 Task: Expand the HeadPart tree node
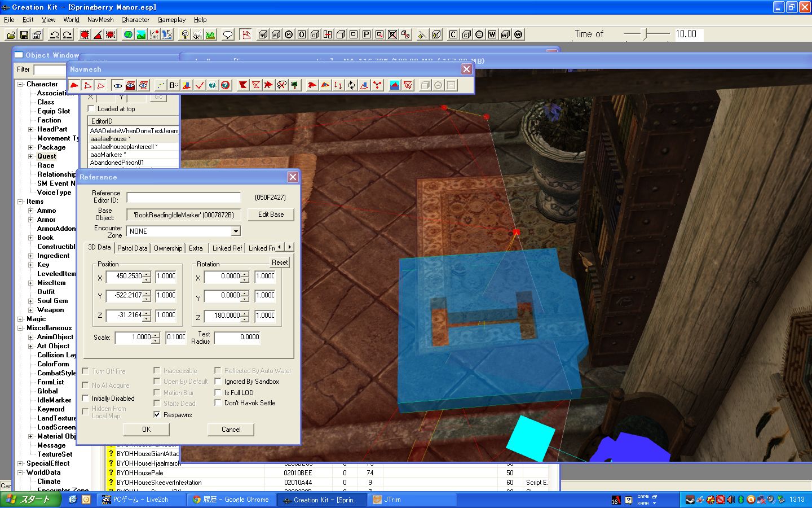(x=30, y=129)
